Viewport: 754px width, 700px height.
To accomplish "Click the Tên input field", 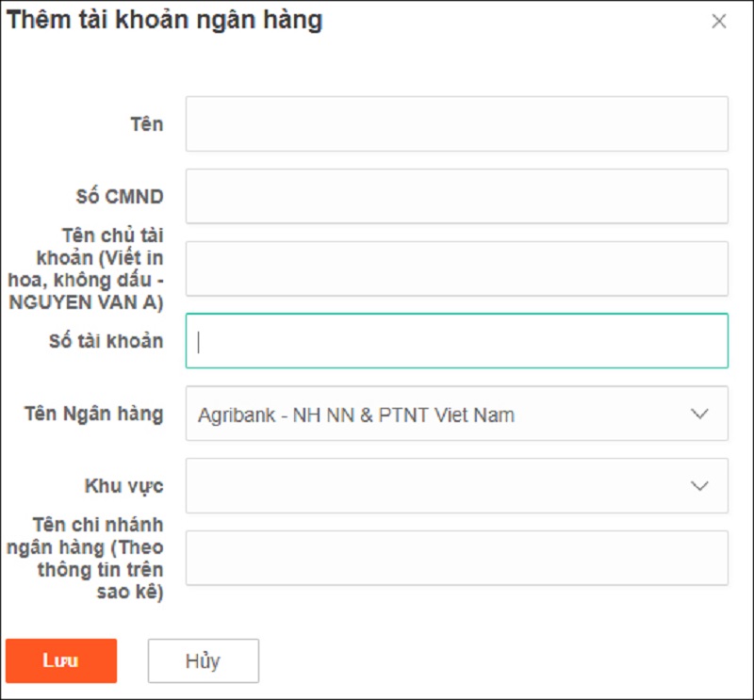I will [457, 124].
